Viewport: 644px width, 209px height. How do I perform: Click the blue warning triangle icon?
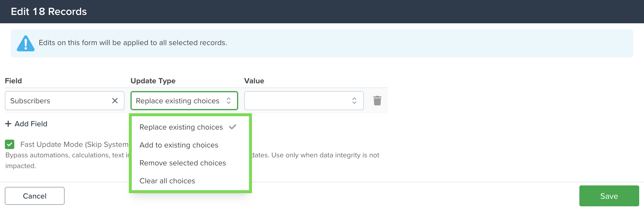[26, 43]
